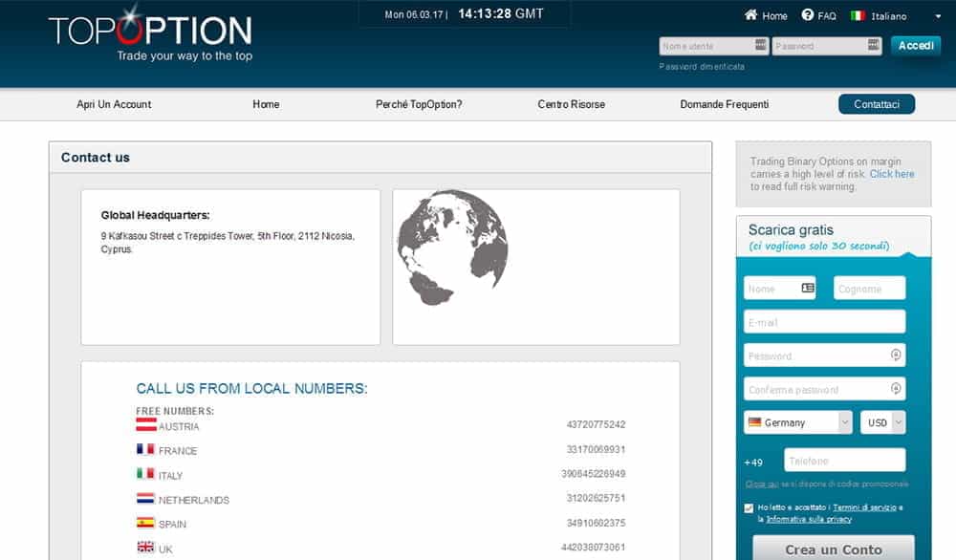Click the grey globe map image
The width and height of the screenshot is (956, 560).
[x=451, y=247]
